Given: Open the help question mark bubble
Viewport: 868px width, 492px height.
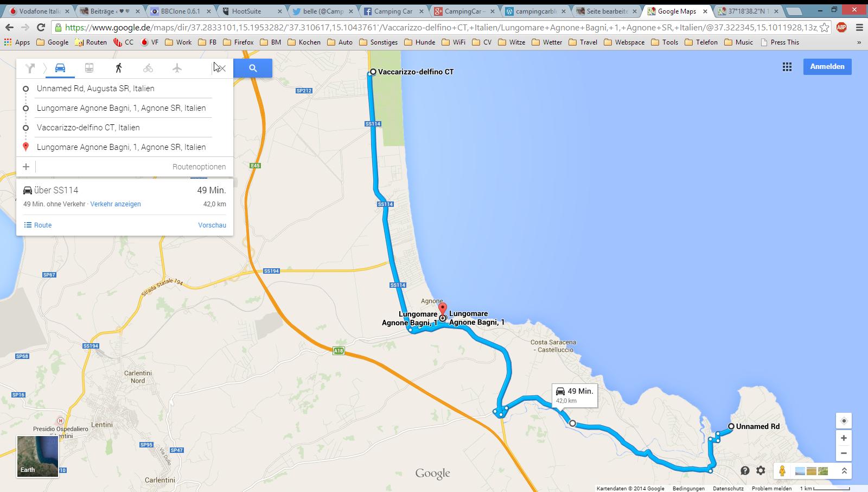Looking at the screenshot, I should coord(745,471).
